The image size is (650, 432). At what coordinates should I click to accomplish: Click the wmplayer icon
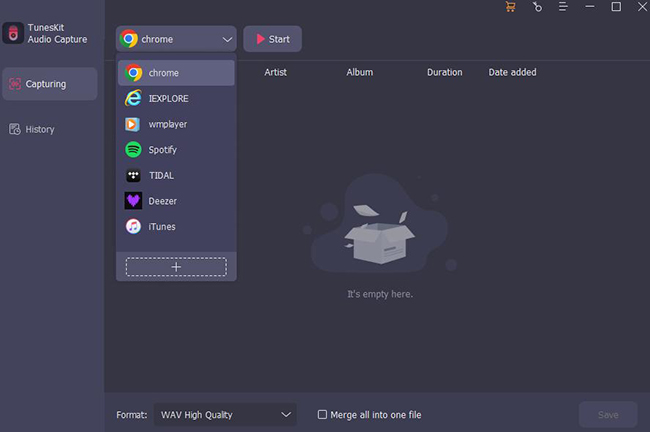(132, 124)
